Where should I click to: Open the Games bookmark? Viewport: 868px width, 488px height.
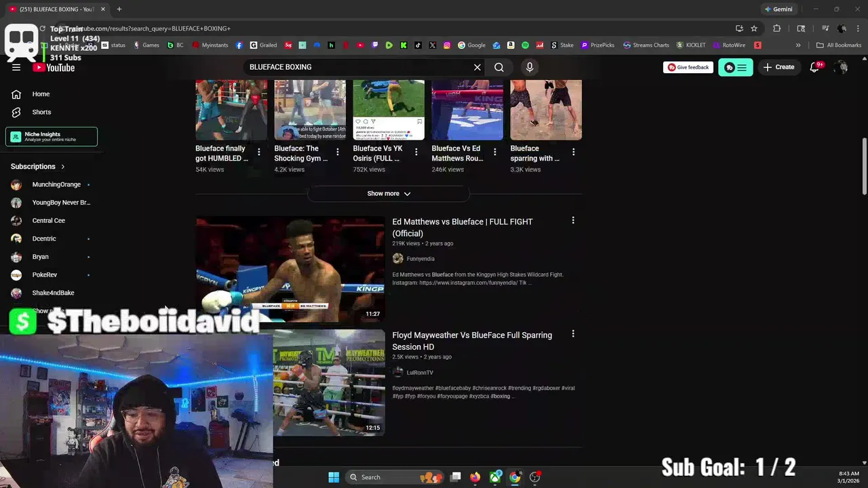point(146,45)
